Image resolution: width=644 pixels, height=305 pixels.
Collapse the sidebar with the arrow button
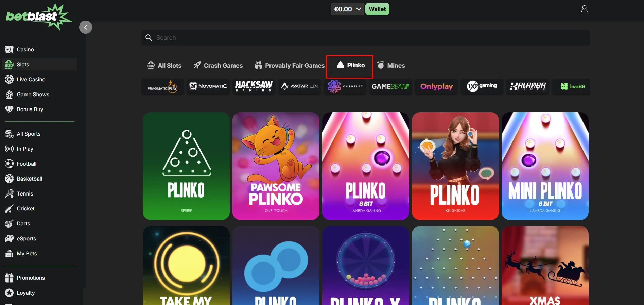pyautogui.click(x=86, y=27)
